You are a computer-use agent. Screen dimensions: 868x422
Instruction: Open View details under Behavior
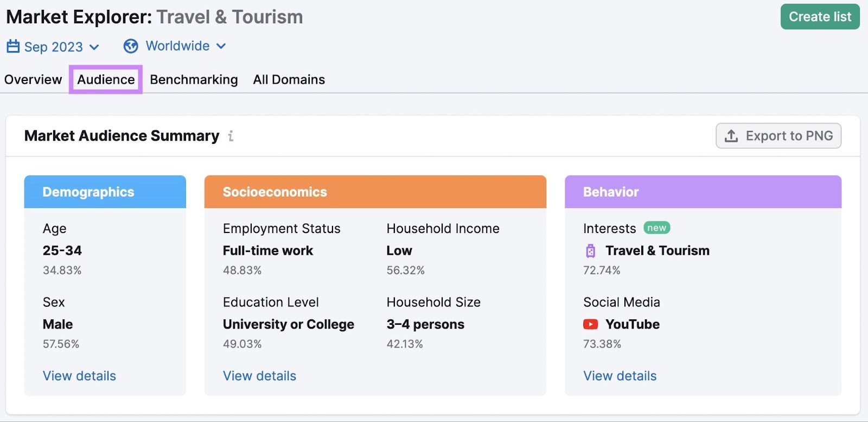[620, 376]
